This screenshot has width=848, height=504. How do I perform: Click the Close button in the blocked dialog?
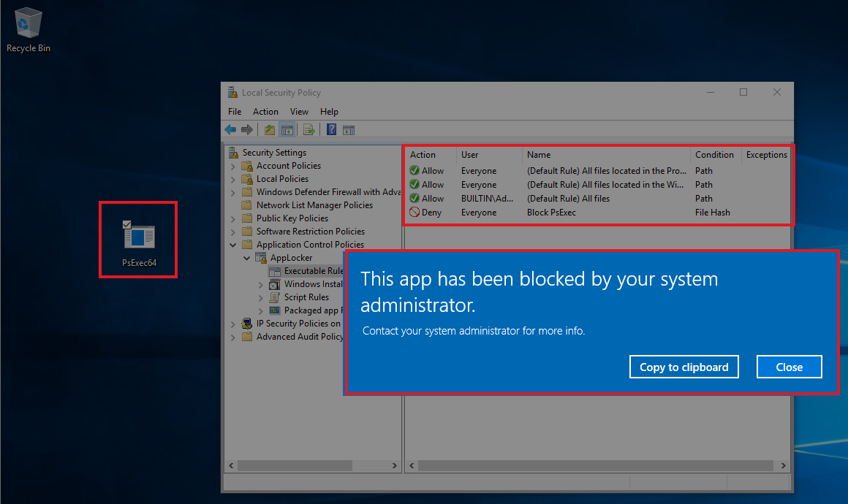[x=789, y=367]
